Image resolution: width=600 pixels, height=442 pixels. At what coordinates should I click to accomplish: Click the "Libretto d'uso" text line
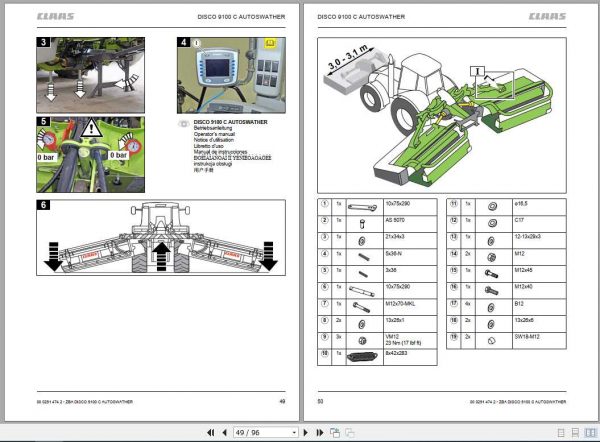(209, 146)
